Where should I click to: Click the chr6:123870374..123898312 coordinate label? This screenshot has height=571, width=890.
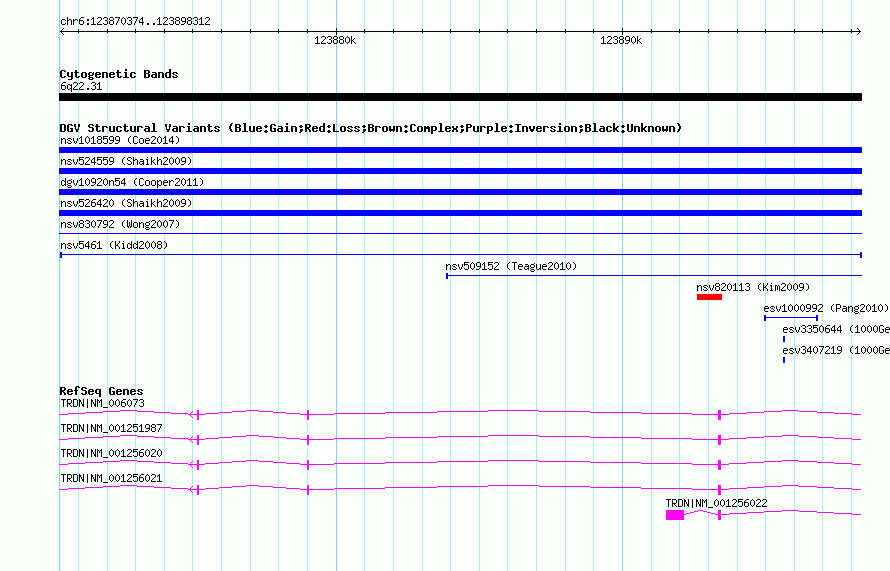pos(135,22)
